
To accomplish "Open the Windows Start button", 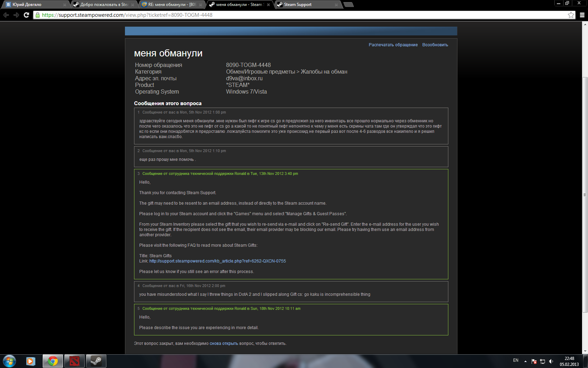I will (9, 361).
